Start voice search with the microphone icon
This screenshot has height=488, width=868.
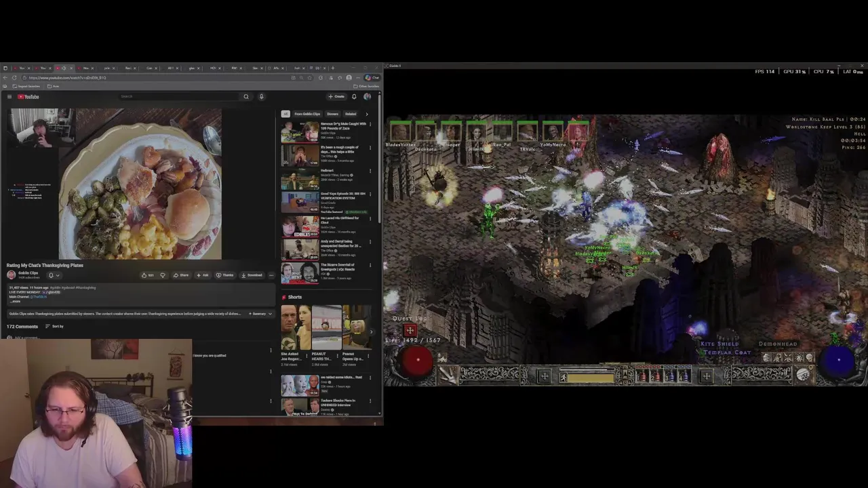click(261, 96)
